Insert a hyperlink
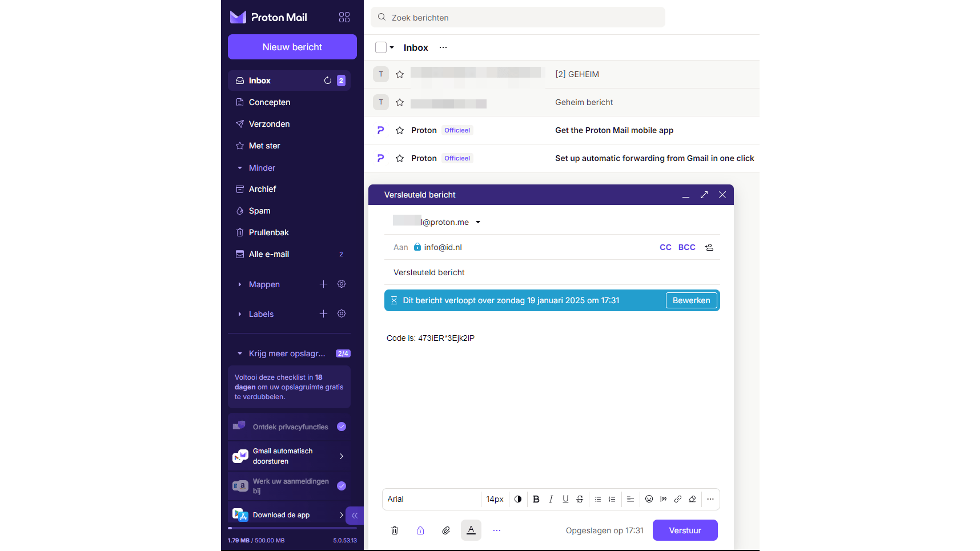This screenshot has width=980, height=551. 678,499
